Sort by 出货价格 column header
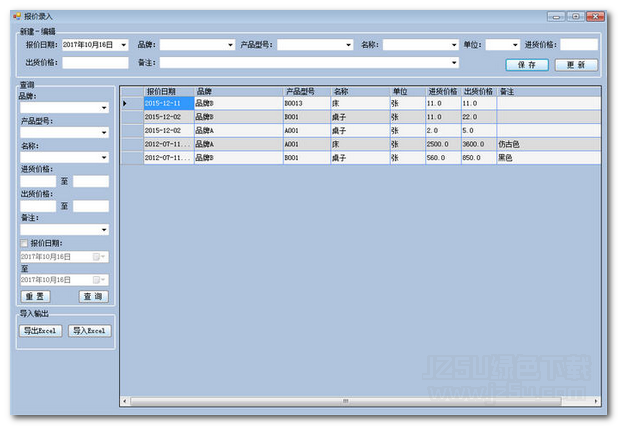 478,91
